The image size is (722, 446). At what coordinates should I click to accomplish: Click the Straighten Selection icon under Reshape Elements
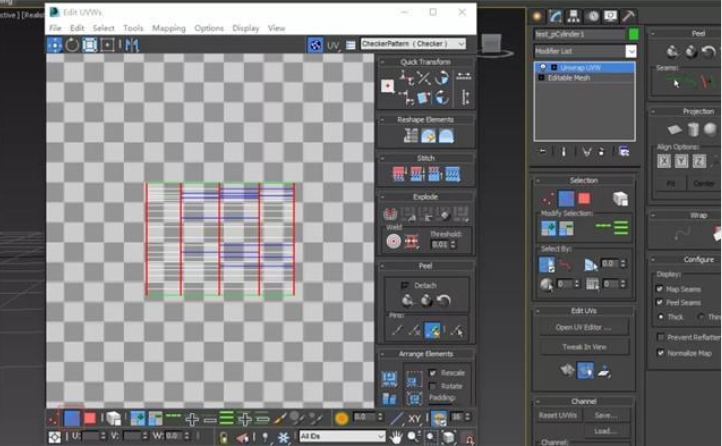pos(410,136)
